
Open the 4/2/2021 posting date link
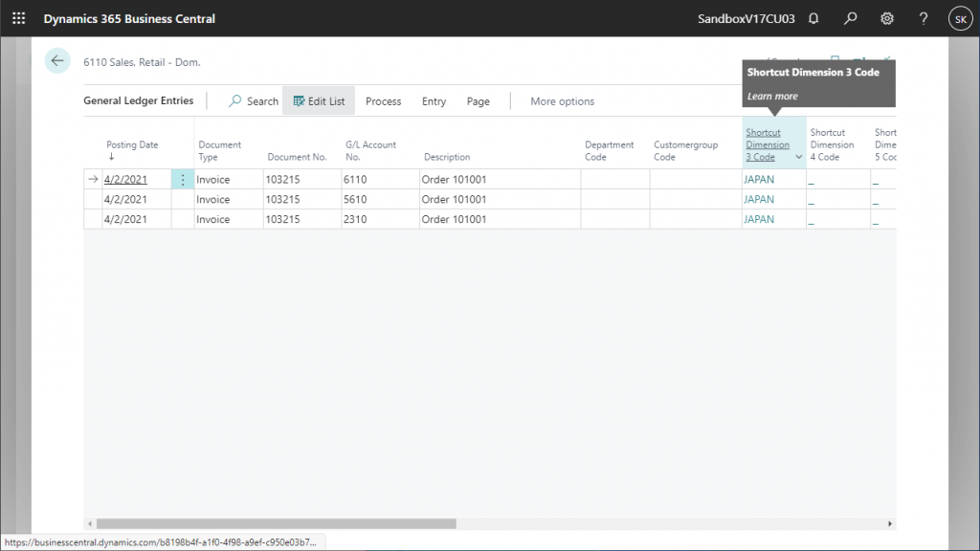pyautogui.click(x=125, y=179)
